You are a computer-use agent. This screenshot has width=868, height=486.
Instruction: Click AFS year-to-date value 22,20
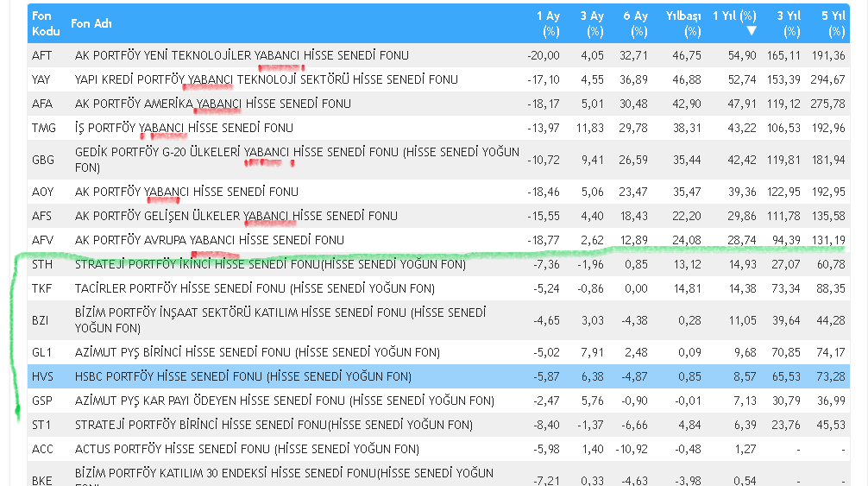pos(687,217)
